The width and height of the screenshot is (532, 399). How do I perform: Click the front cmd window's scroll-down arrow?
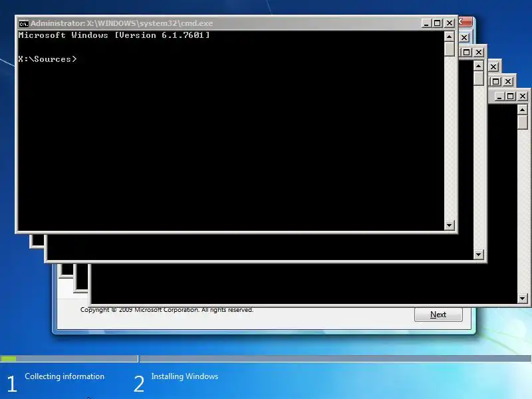450,225
